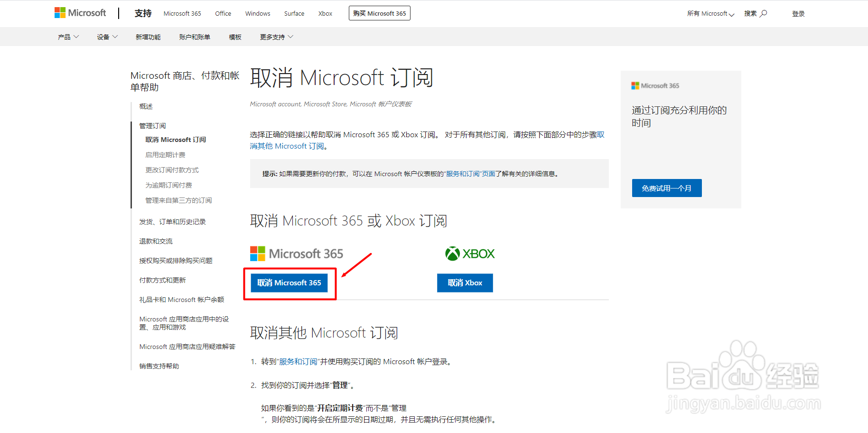Expand the 产品 dropdown
This screenshot has height=433, width=868.
click(67, 37)
